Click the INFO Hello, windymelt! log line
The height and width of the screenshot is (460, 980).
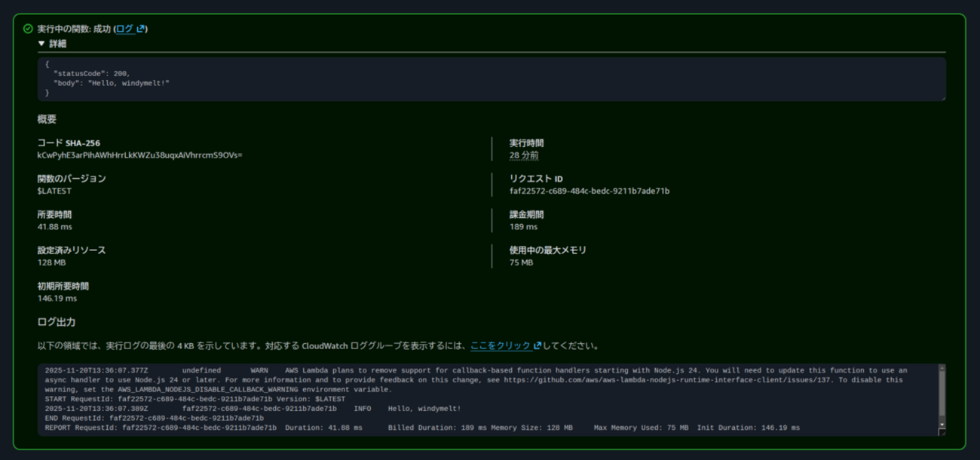pyautogui.click(x=253, y=409)
